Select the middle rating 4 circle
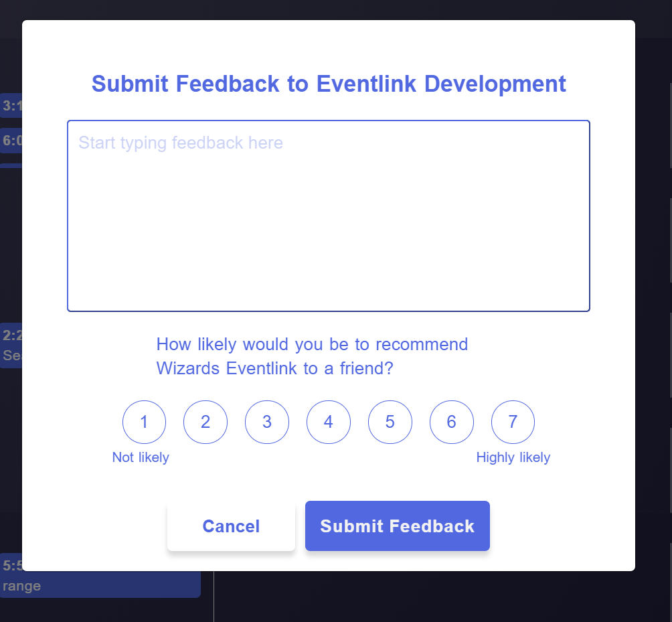Image resolution: width=672 pixels, height=622 pixels. point(328,422)
